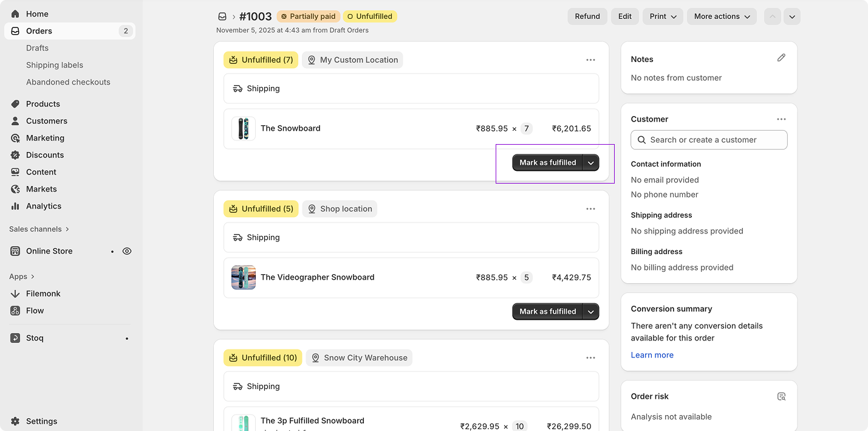Open the Filemonk app
The width and height of the screenshot is (868, 431).
(x=43, y=293)
